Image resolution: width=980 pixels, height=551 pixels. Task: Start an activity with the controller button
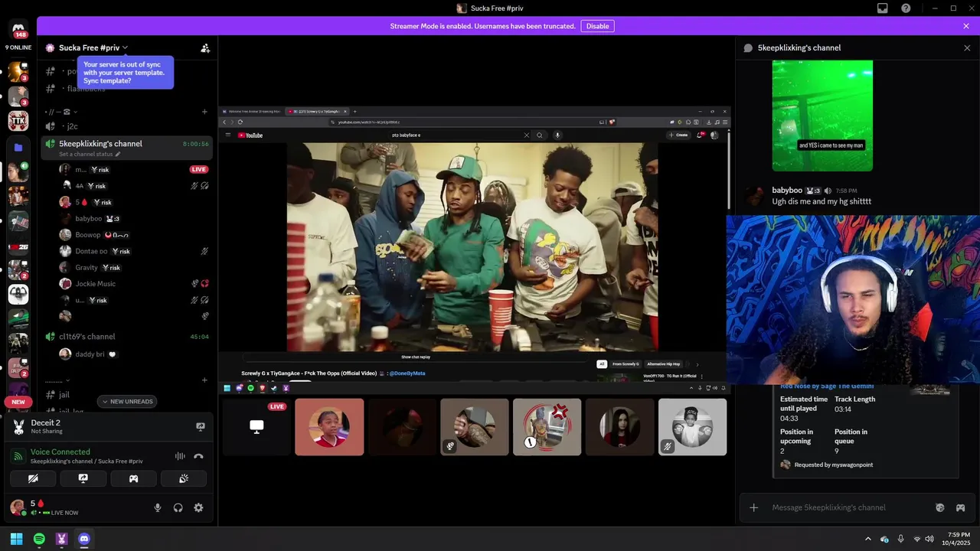coord(133,478)
